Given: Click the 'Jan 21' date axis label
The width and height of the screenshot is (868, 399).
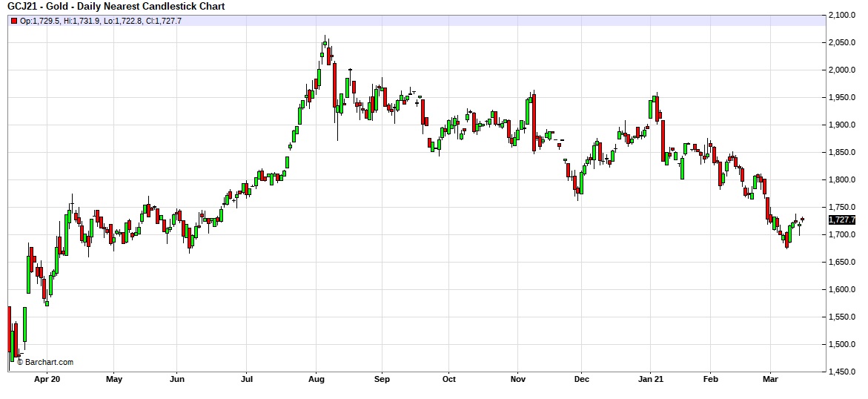Looking at the screenshot, I should 651,380.
